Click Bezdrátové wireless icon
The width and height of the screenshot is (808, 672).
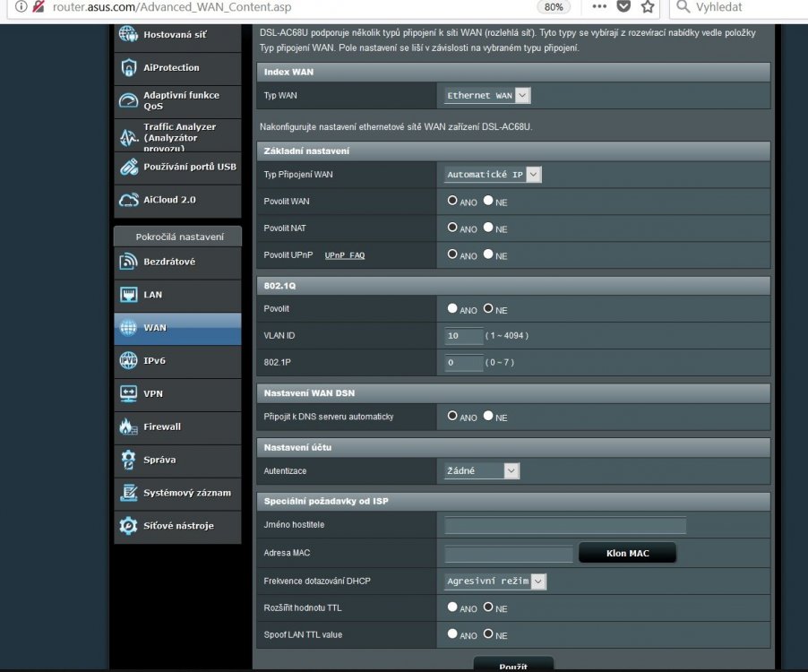pos(128,262)
